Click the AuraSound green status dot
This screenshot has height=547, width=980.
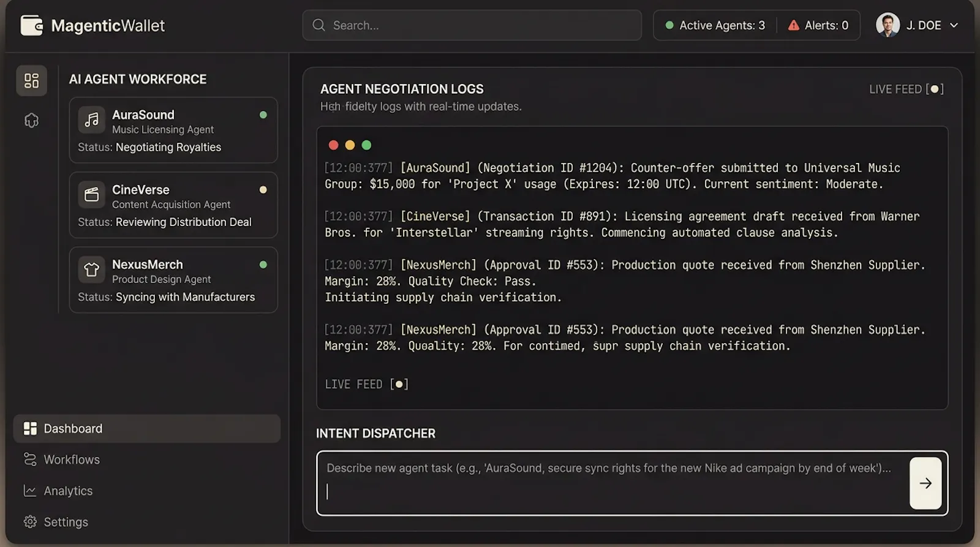pos(263,115)
